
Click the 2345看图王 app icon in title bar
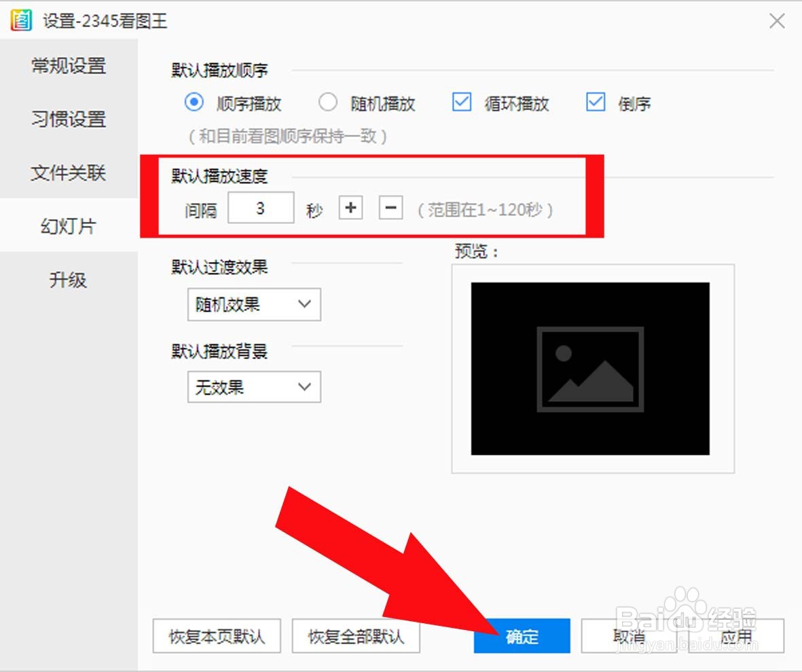click(21, 20)
